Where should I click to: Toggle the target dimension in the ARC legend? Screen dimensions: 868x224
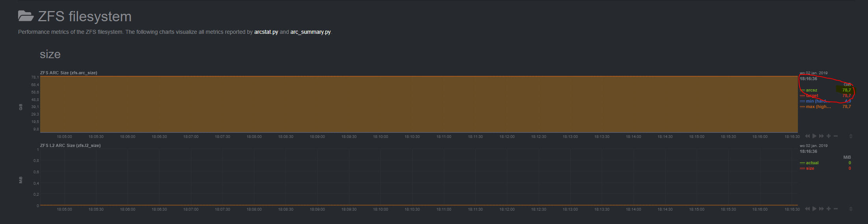point(812,96)
